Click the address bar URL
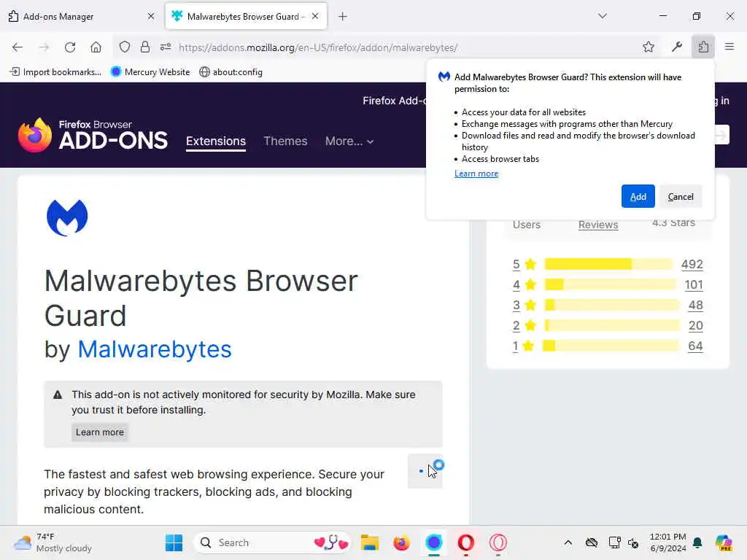This screenshot has width=747, height=560. click(x=318, y=47)
